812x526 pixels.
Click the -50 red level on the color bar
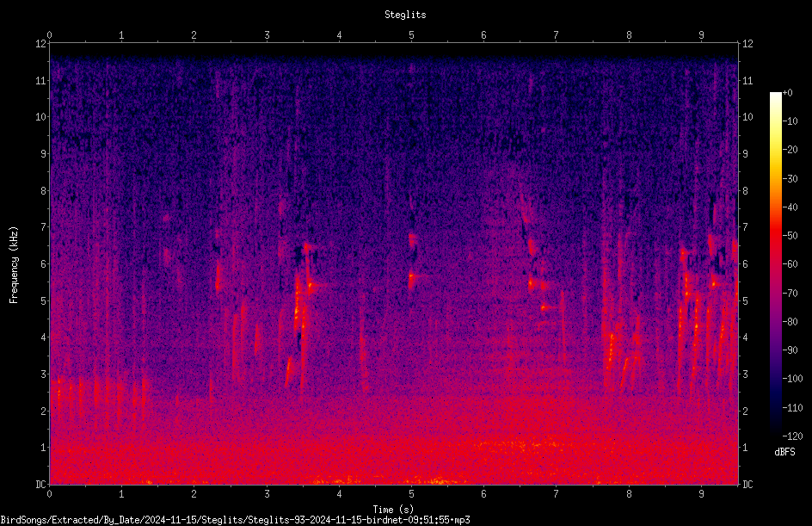point(776,235)
